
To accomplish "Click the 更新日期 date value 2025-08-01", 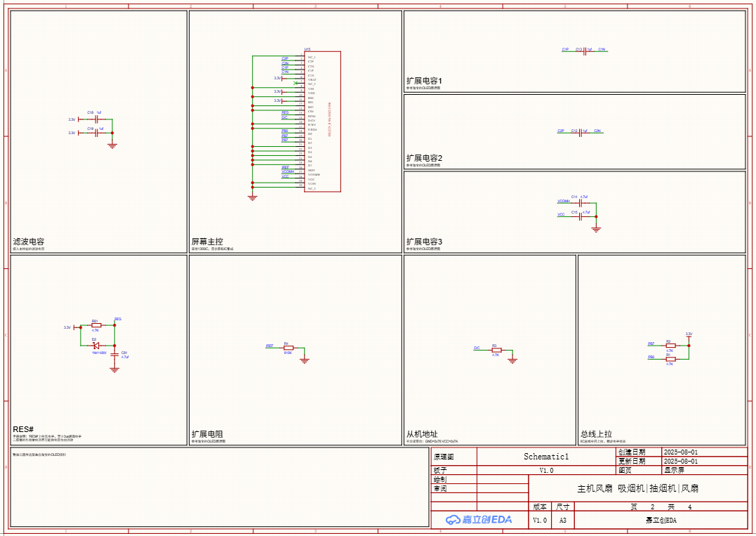I will (x=681, y=462).
